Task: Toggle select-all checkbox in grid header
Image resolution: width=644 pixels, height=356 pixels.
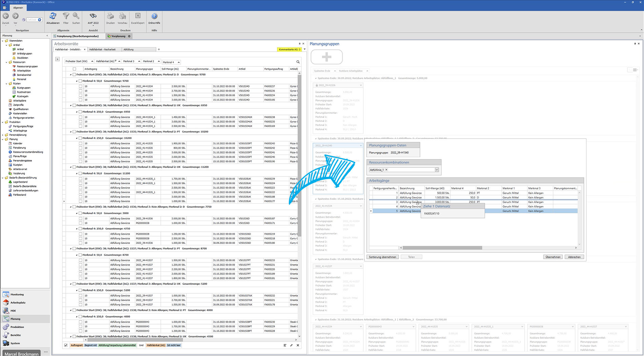Action: (x=74, y=69)
